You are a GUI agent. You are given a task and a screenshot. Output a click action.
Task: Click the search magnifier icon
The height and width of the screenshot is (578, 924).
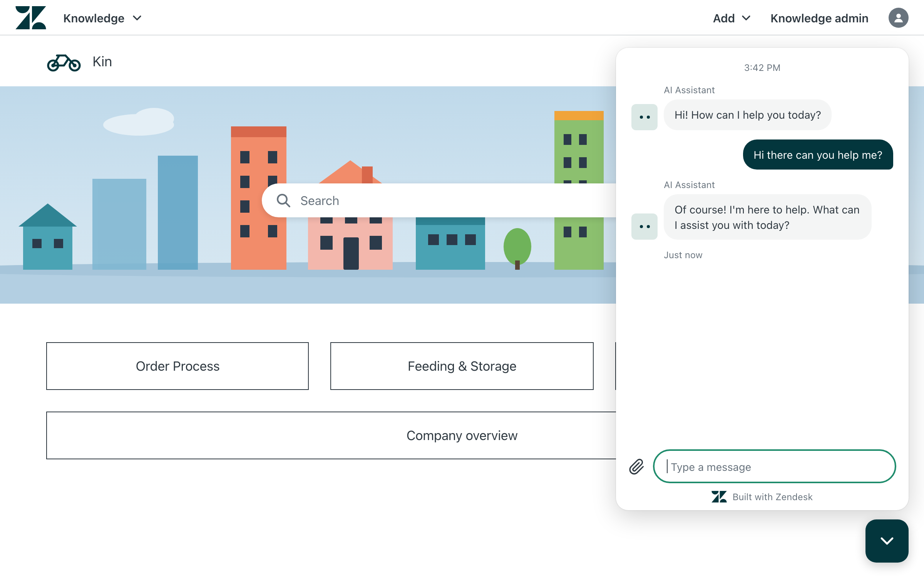283,200
